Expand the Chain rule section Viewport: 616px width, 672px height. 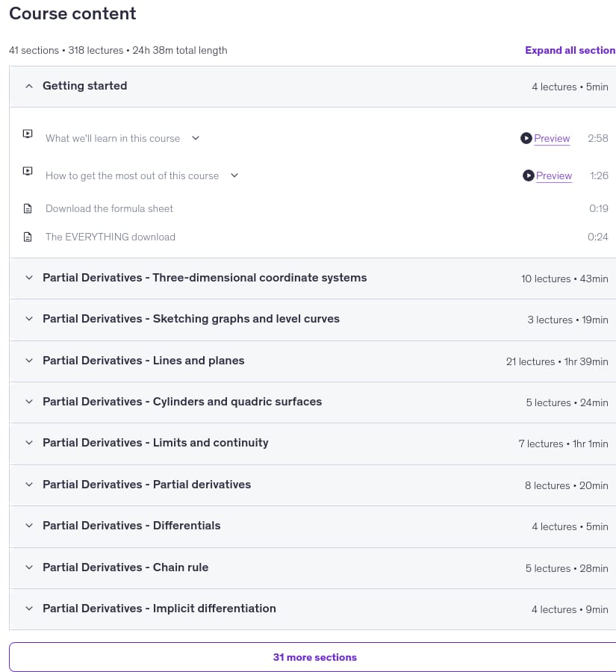coord(313,568)
